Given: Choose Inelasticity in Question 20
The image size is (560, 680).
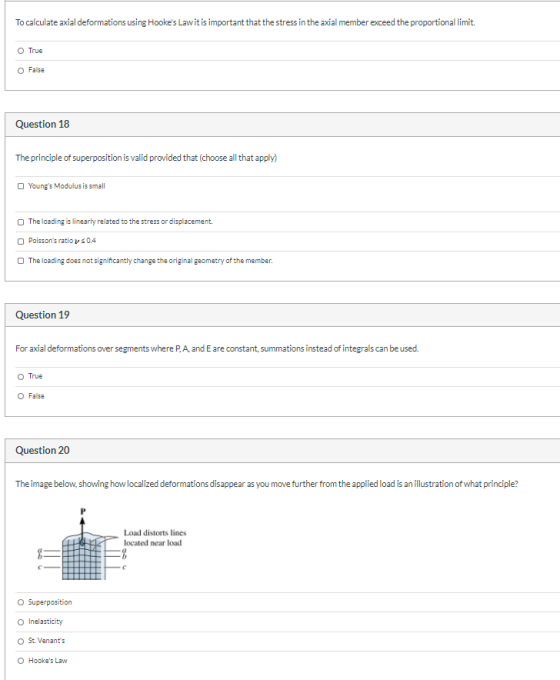Looking at the screenshot, I should coord(20,622).
